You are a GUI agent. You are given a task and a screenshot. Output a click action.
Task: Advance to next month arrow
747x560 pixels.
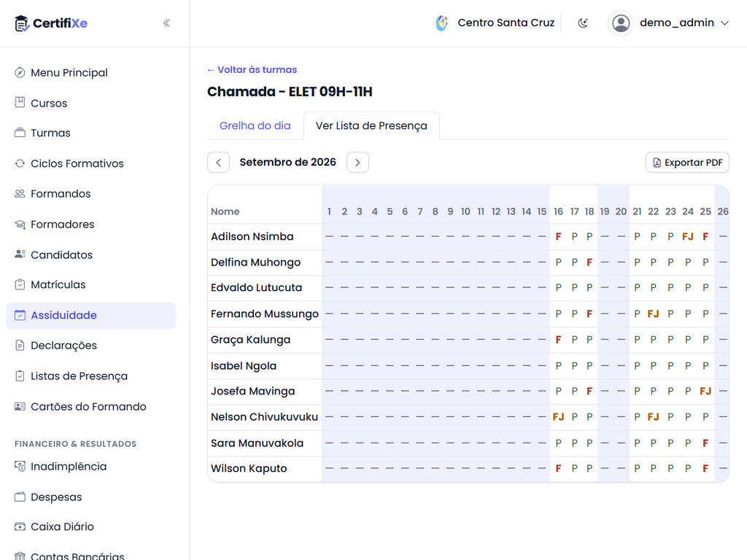pos(357,163)
